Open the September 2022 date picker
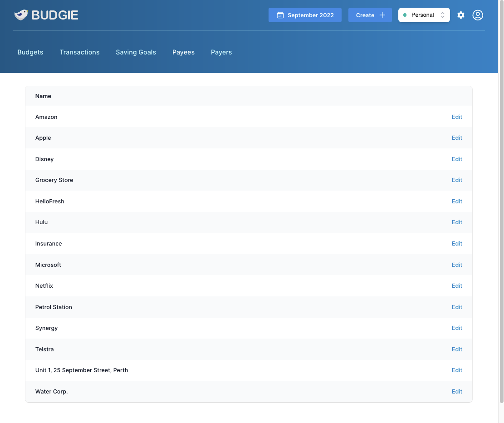 (x=305, y=15)
